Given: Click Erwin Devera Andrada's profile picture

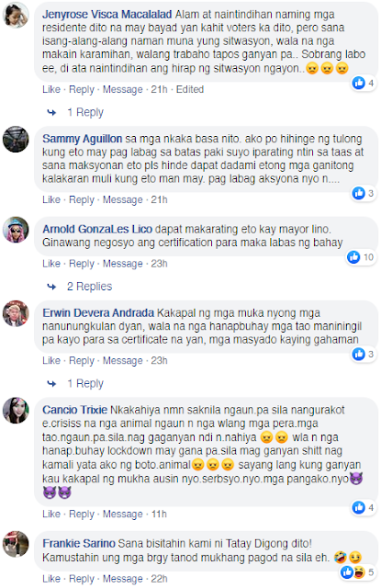Looking at the screenshot, I should pyautogui.click(x=16, y=313).
